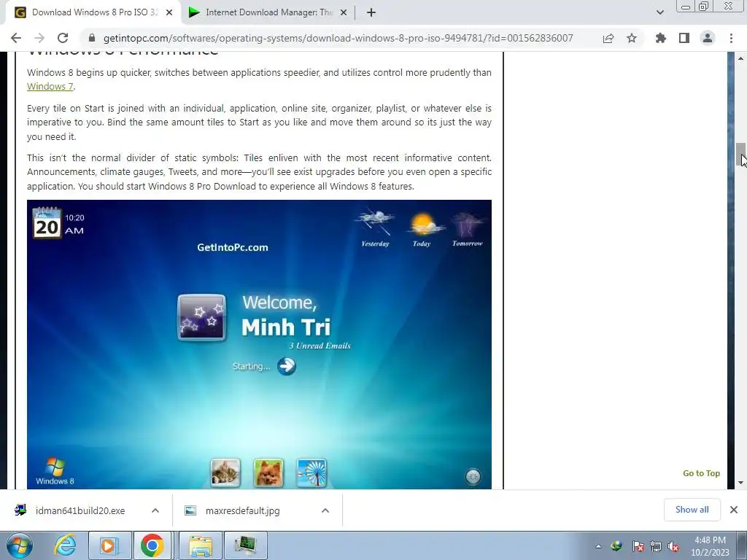Open the green monitor taskbar app
Viewport: 747px width, 560px height.
click(x=245, y=545)
